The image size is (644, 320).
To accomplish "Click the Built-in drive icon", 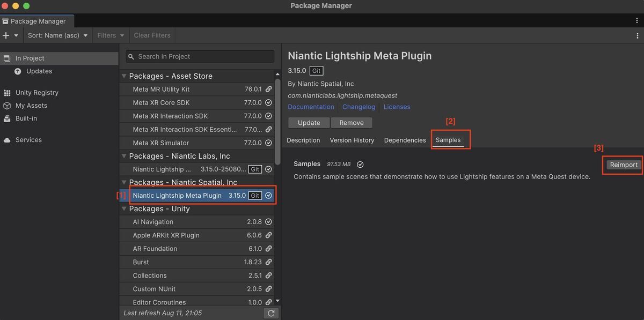I will pyautogui.click(x=7, y=118).
